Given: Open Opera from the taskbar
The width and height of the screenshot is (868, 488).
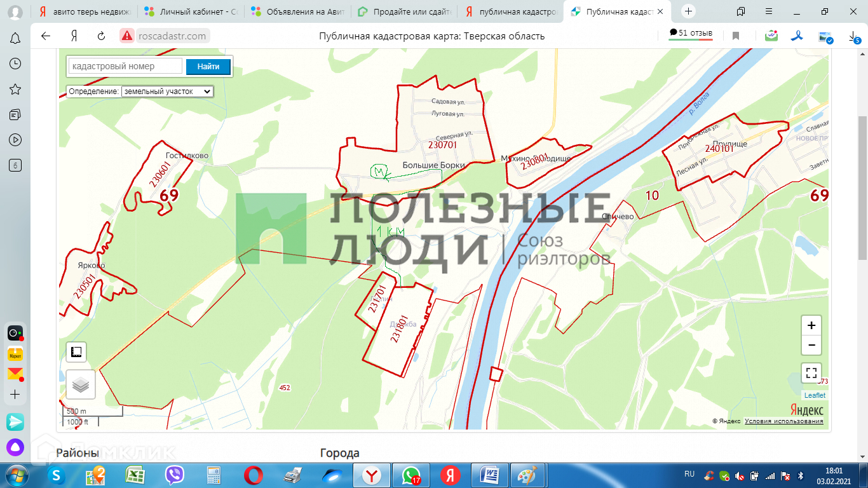Looking at the screenshot, I should click(254, 475).
